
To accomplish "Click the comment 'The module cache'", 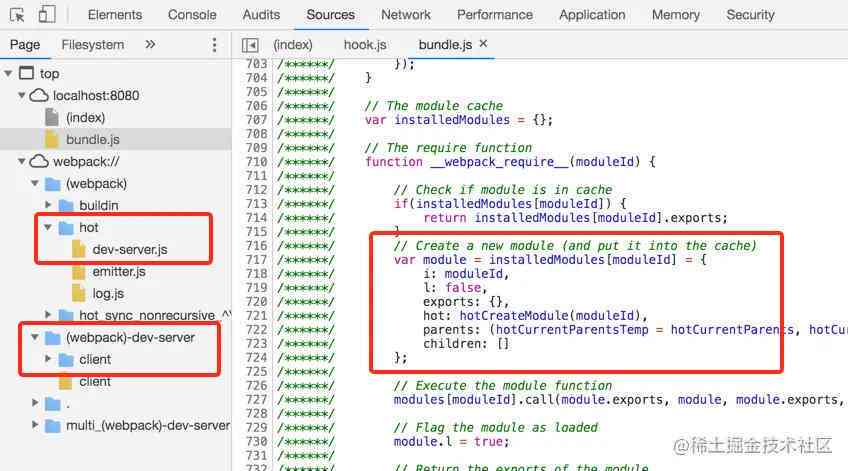I will click(x=434, y=105).
